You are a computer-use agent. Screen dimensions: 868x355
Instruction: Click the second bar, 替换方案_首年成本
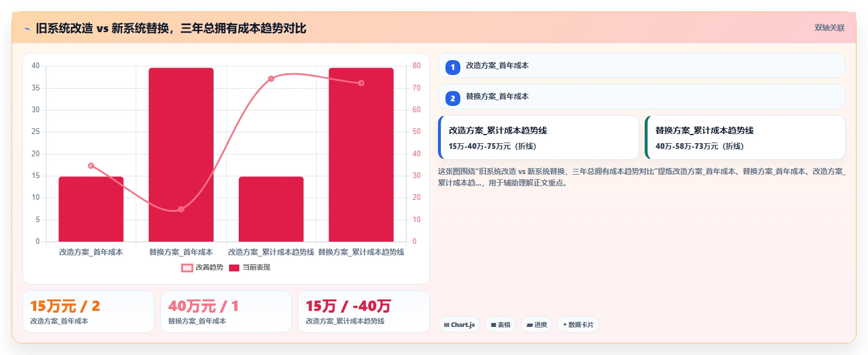coord(181,155)
